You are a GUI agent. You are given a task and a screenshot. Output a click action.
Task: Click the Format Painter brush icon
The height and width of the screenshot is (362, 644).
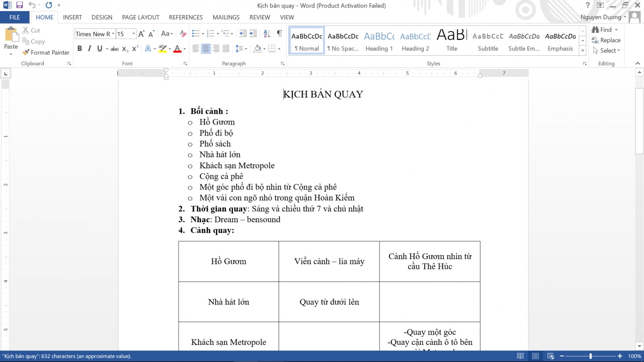coord(26,52)
